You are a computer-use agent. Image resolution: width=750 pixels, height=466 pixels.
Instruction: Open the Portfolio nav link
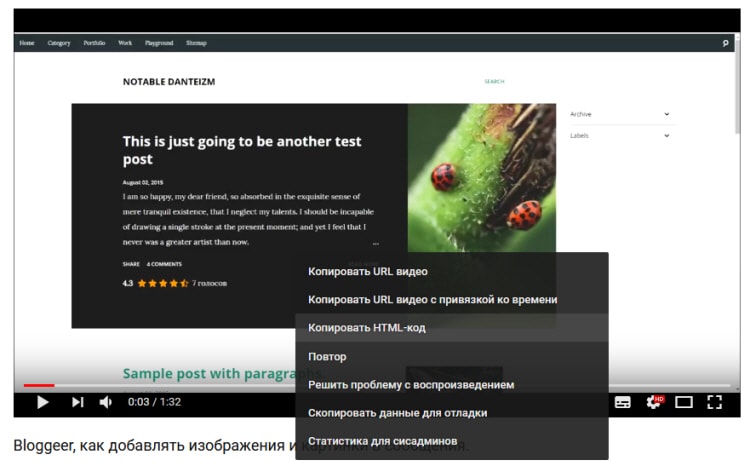(94, 43)
